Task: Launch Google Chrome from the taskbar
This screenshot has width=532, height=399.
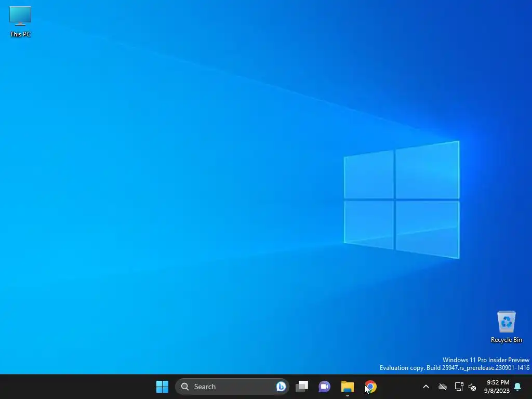Action: coord(370,387)
